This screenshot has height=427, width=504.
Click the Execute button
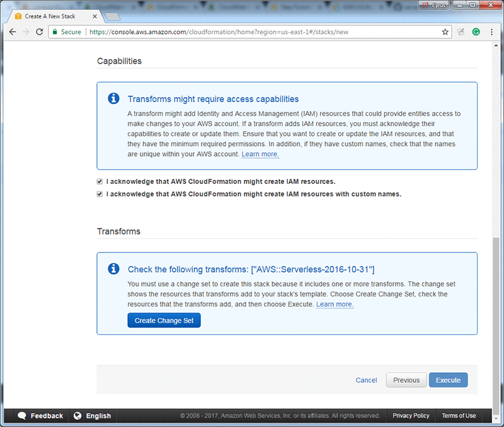pyautogui.click(x=448, y=380)
